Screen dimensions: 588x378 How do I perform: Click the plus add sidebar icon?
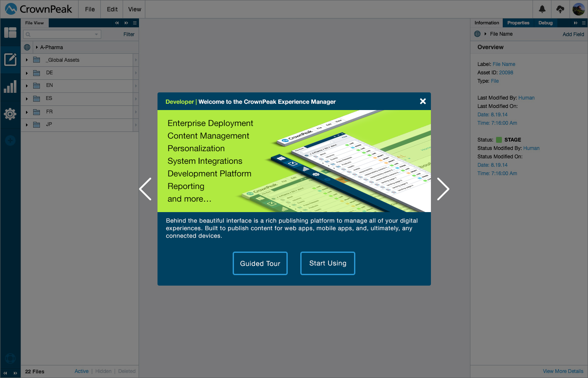(x=10, y=141)
